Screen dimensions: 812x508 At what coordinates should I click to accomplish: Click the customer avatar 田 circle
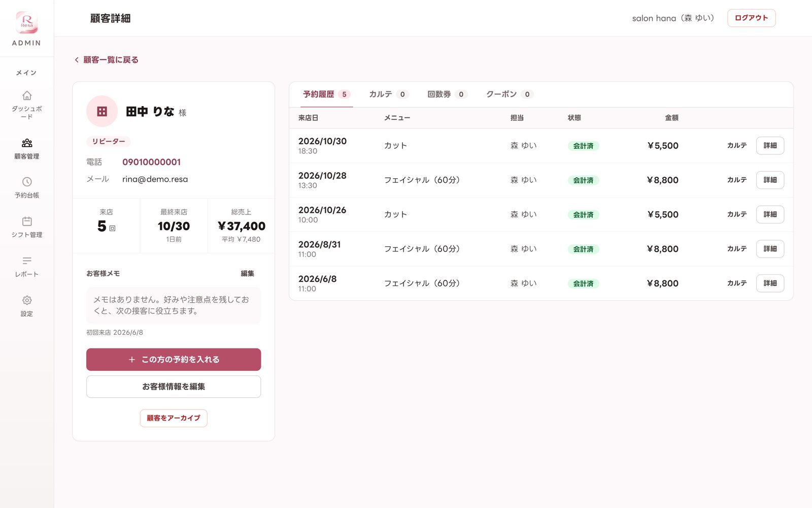click(102, 111)
